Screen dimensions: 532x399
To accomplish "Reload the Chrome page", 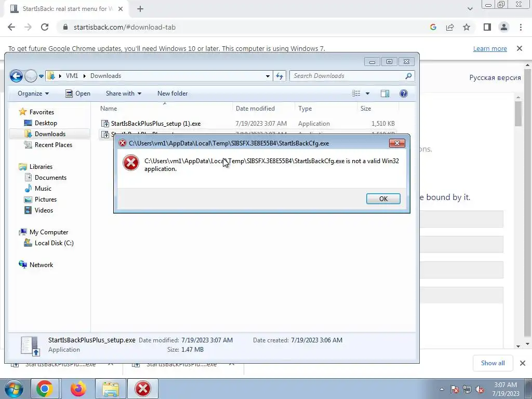I will click(45, 27).
